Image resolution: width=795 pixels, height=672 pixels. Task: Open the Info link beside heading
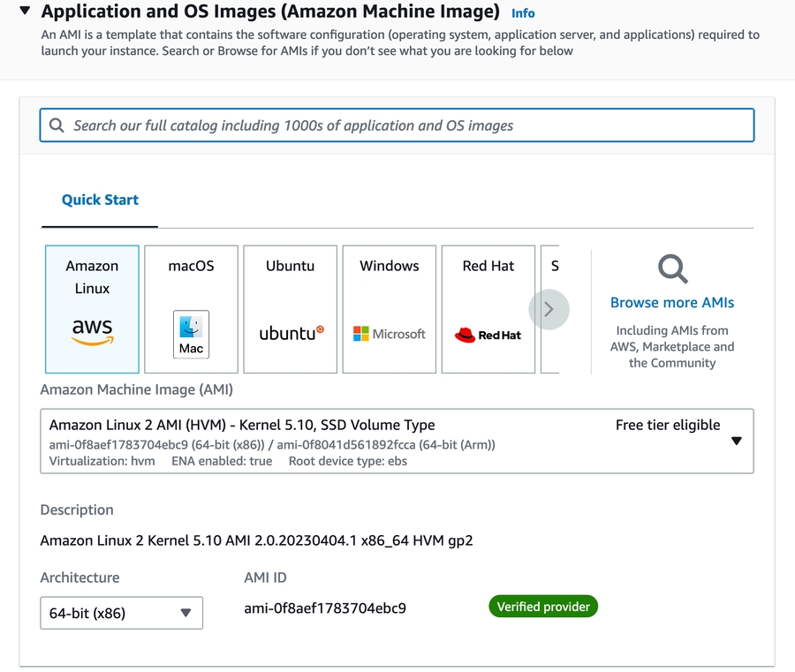point(523,13)
